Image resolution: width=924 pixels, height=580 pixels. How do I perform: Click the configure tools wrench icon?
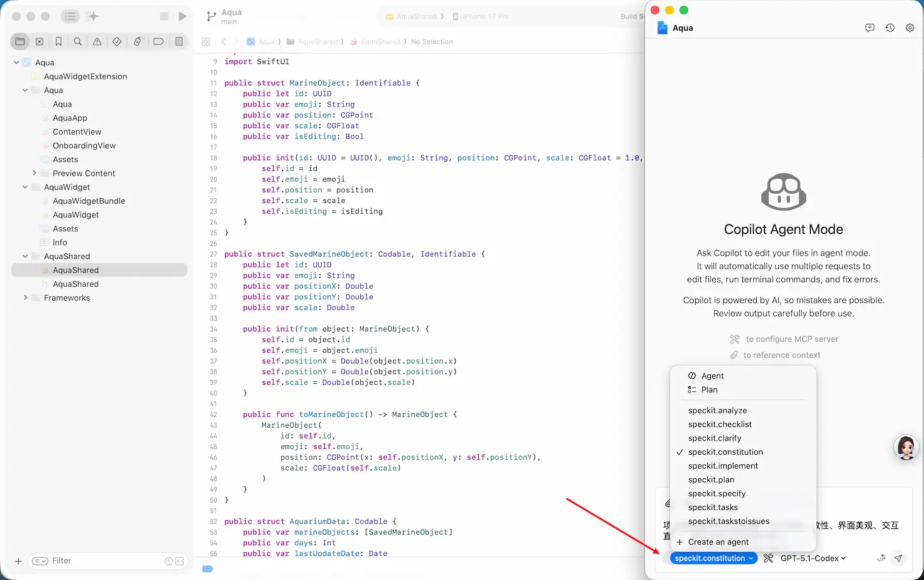click(768, 558)
